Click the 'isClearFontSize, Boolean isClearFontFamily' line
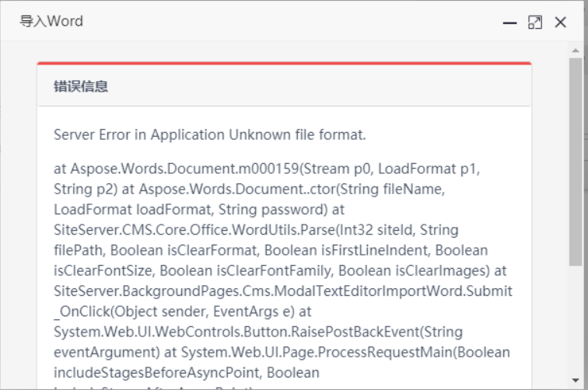Image resolution: width=588 pixels, height=390 pixels. (280, 271)
